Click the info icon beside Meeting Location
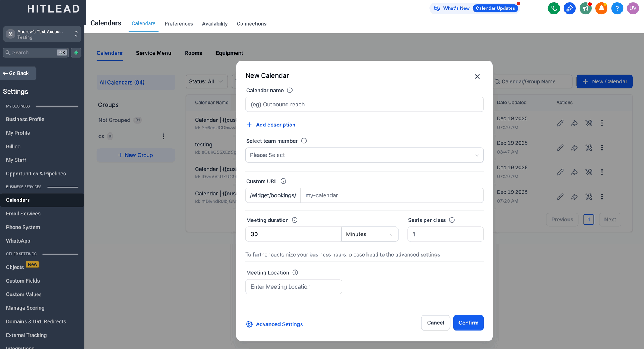Screen dimensions: 644x349 [x=295, y=272]
